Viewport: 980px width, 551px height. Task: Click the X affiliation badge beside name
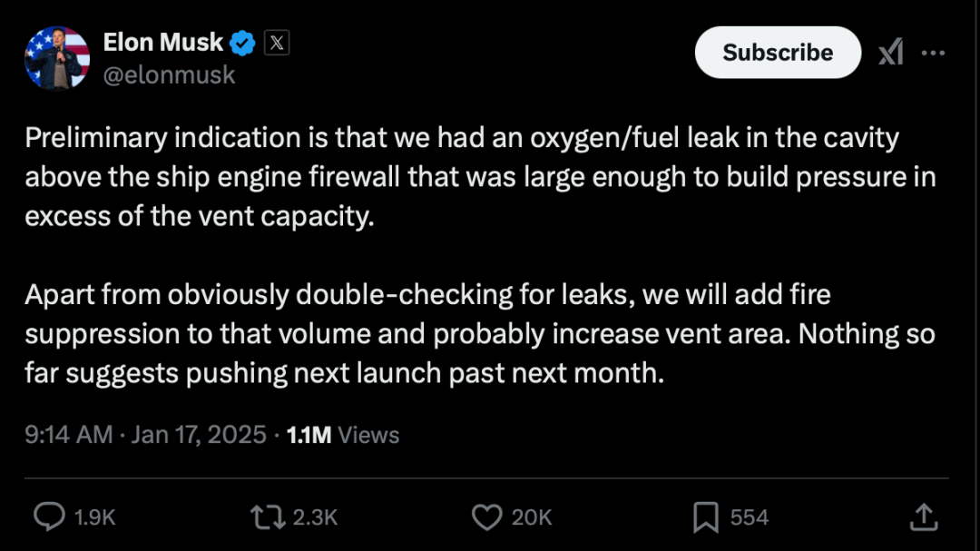pos(276,44)
